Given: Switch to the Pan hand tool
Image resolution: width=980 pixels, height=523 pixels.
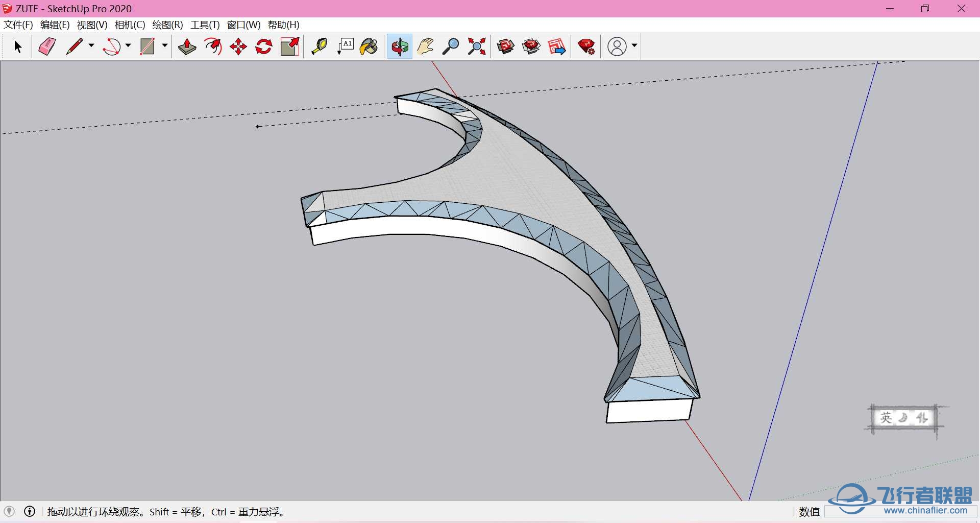Looking at the screenshot, I should point(425,46).
